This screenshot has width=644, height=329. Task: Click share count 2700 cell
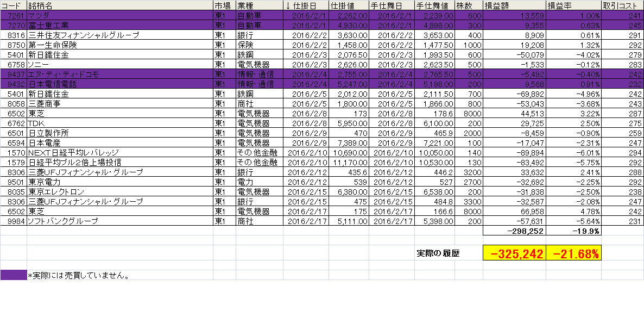click(x=469, y=182)
